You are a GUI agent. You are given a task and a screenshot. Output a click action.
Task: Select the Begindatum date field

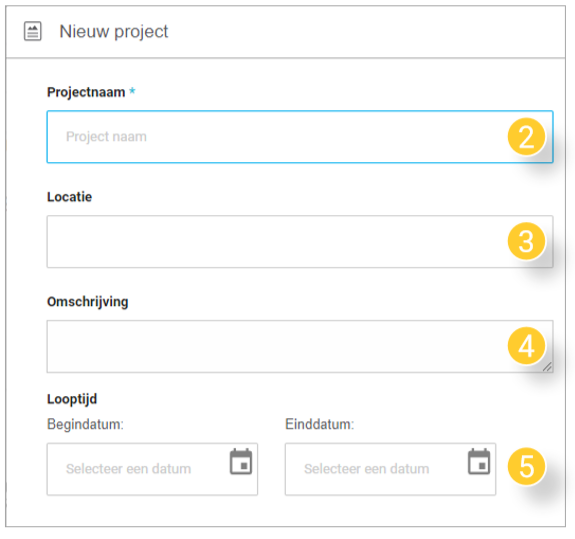[152, 469]
